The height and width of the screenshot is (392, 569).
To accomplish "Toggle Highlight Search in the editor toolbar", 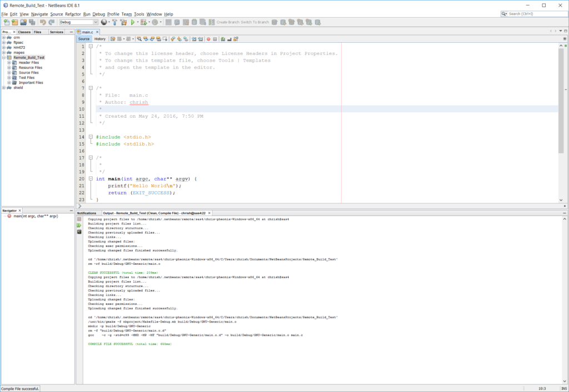I will click(x=158, y=39).
